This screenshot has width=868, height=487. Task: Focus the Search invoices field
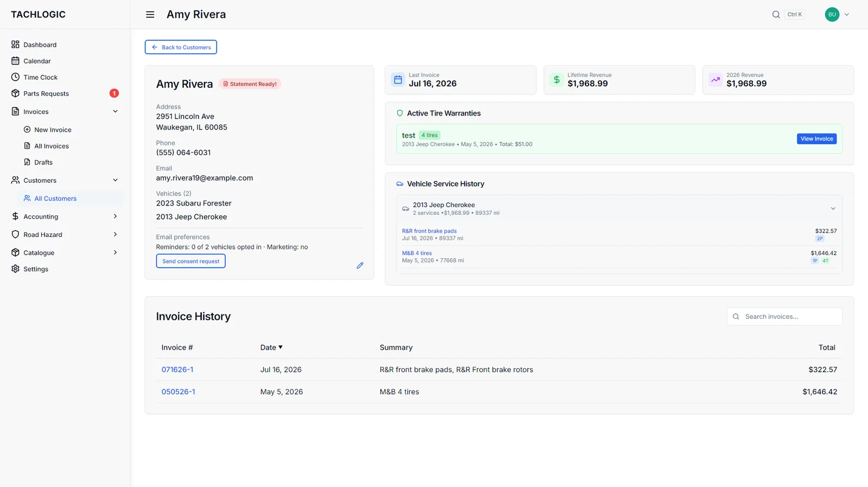784,317
